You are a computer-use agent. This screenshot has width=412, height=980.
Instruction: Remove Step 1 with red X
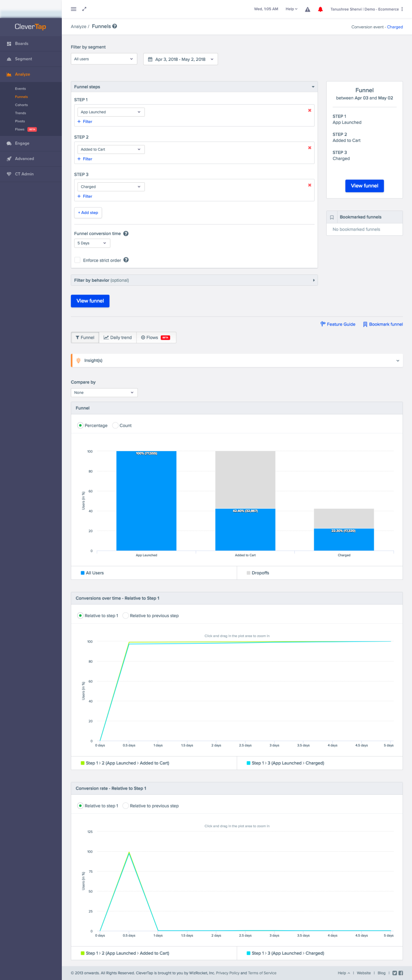tap(309, 110)
